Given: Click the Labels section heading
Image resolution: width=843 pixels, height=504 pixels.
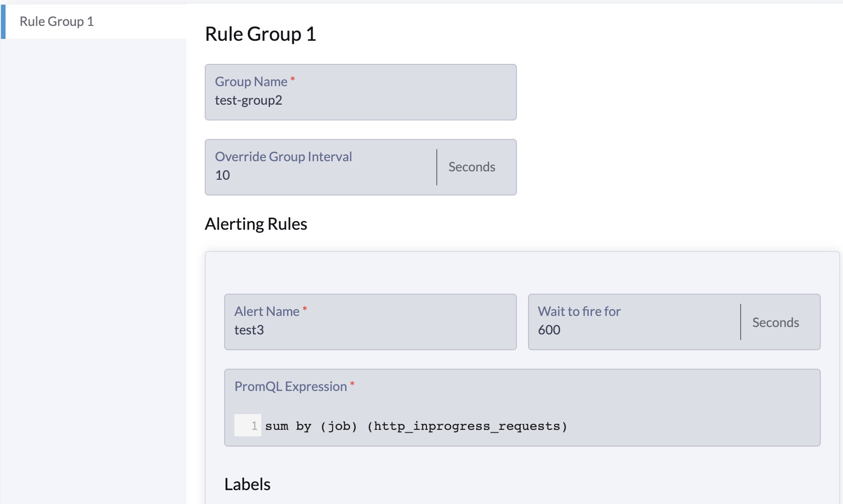Looking at the screenshot, I should click(247, 484).
